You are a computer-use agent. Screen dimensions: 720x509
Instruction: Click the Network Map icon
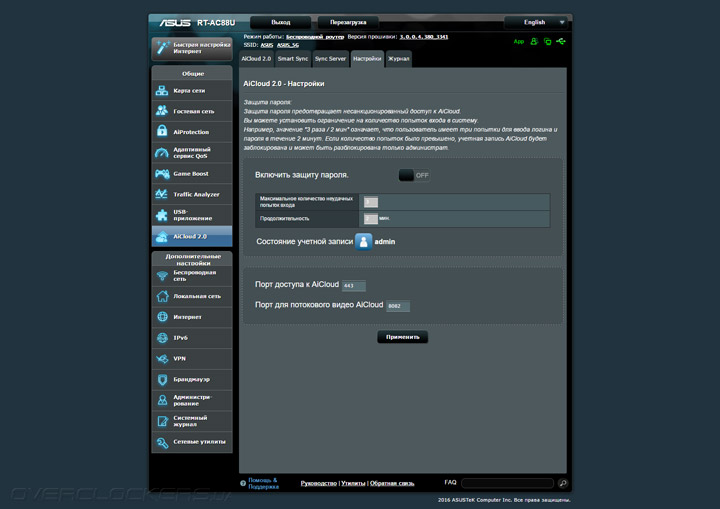[x=162, y=90]
